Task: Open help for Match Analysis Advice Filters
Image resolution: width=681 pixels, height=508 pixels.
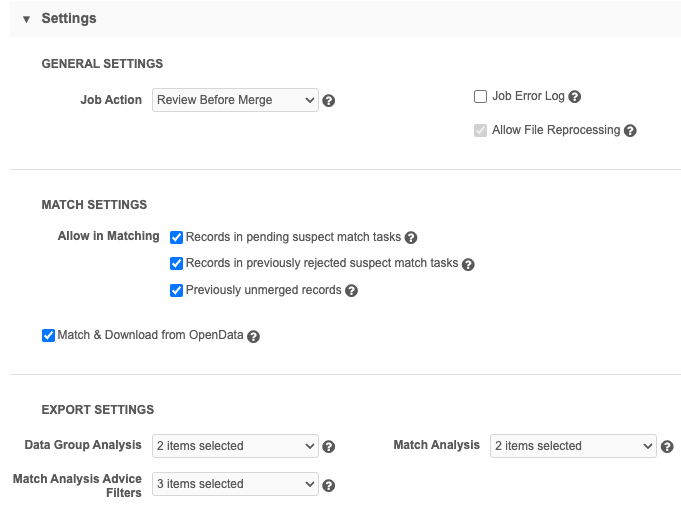Action: pos(329,485)
